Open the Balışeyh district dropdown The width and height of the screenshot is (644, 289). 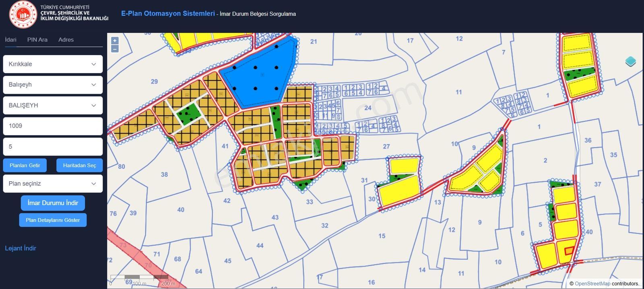coord(53,85)
